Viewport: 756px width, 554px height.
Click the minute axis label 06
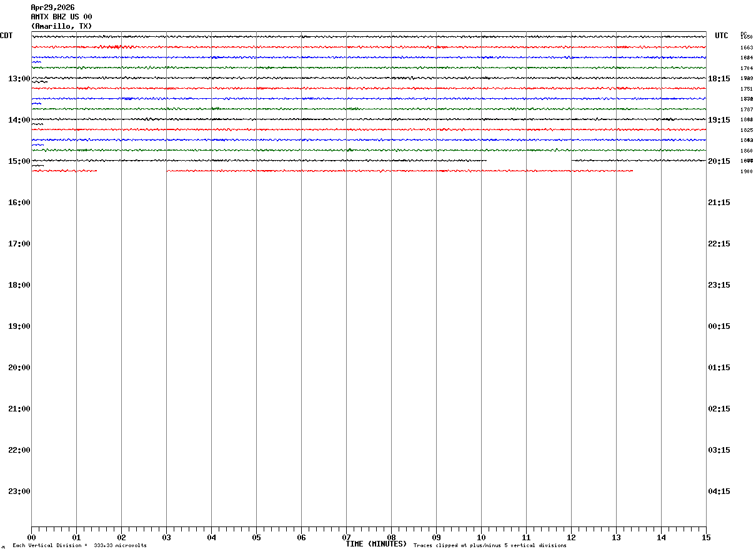coord(301,538)
